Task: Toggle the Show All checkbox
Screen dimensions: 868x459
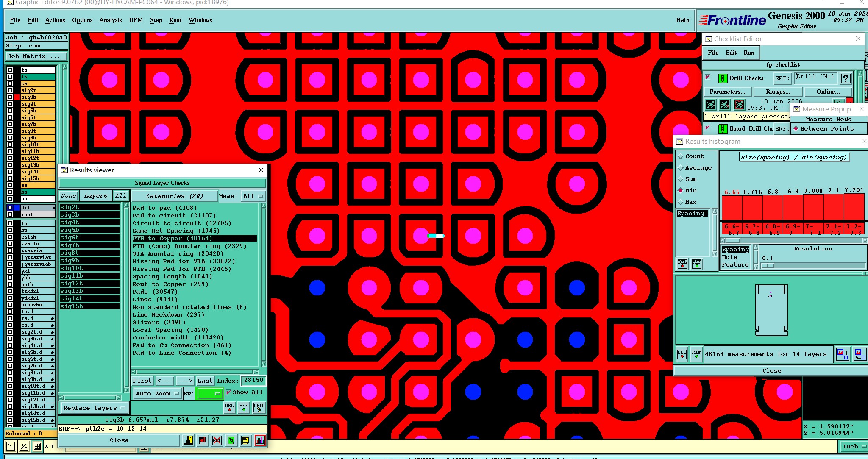Action: [x=229, y=392]
